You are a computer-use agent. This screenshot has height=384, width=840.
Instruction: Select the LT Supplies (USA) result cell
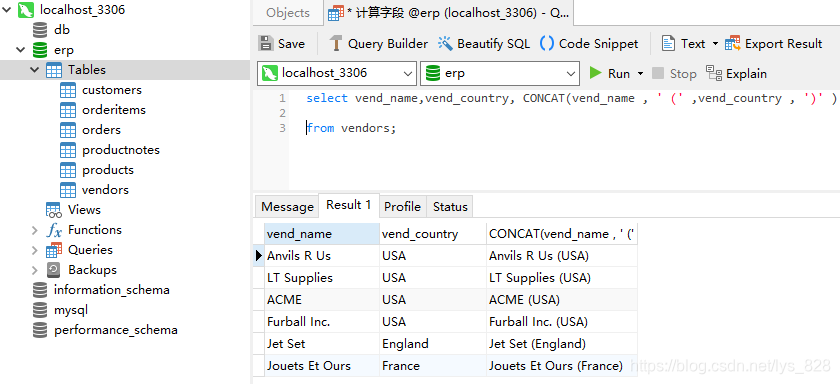pos(562,278)
